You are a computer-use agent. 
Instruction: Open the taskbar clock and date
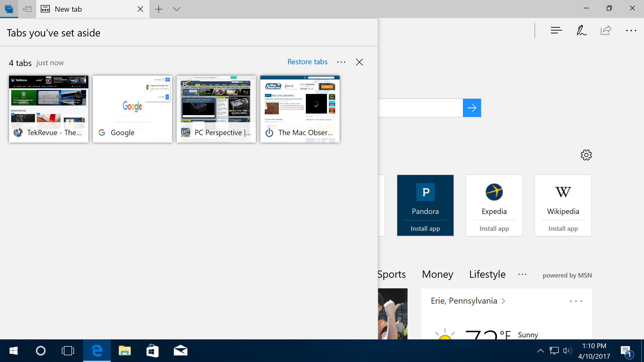594,351
